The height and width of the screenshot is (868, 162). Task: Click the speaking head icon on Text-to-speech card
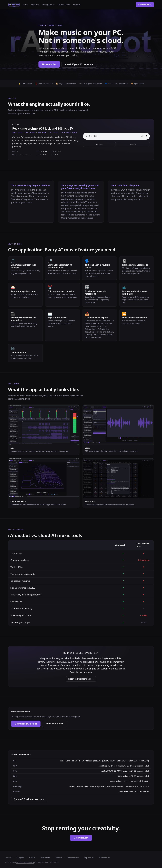[87, 261]
